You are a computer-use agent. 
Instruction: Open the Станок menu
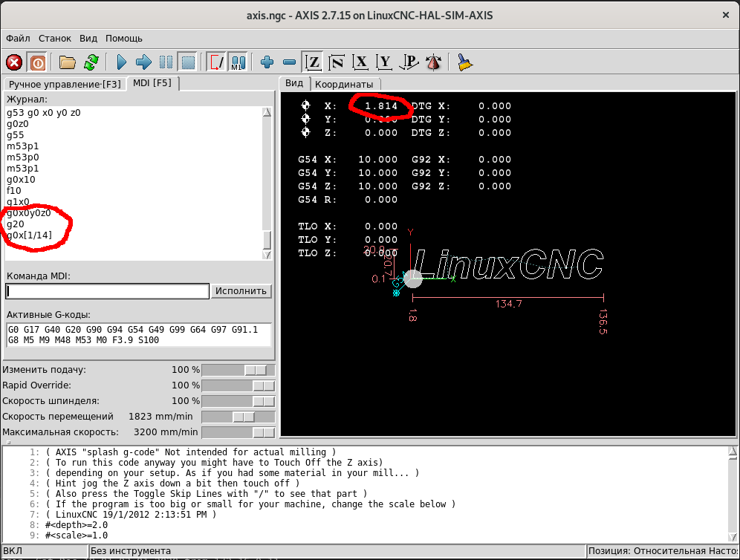coord(55,38)
